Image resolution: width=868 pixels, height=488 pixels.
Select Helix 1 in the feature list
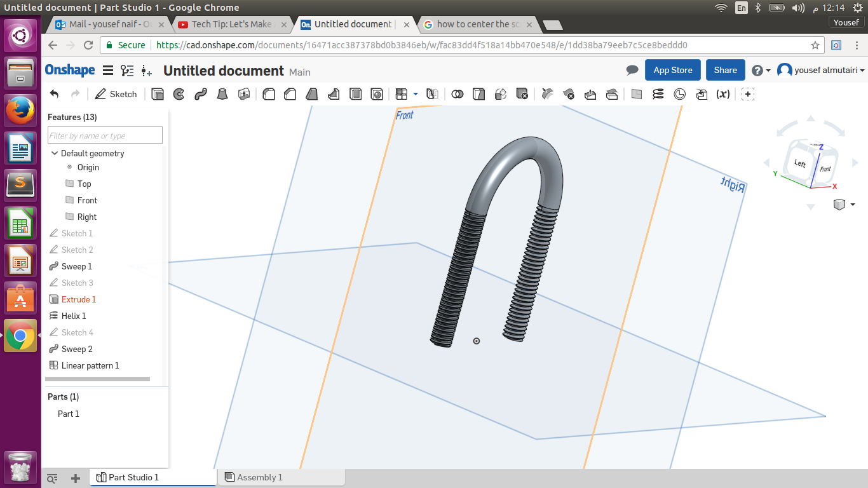point(74,316)
